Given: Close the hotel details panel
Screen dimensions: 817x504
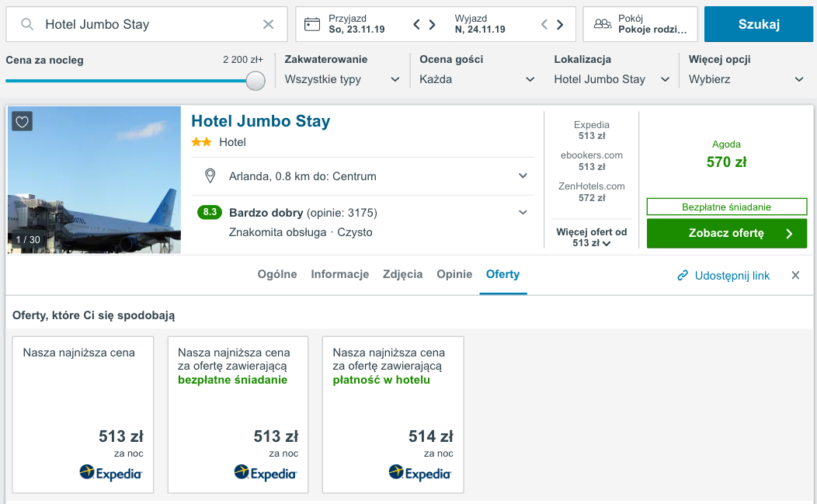Looking at the screenshot, I should click(x=795, y=275).
